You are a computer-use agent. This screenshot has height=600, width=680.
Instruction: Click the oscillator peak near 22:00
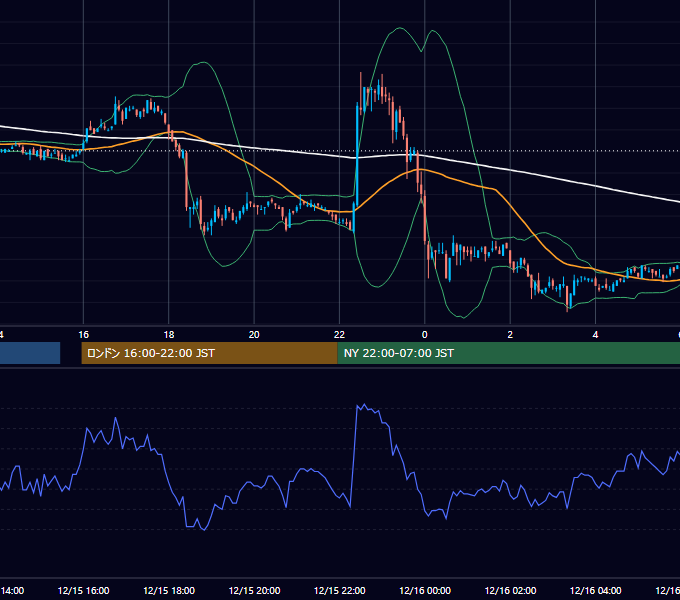pos(363,406)
